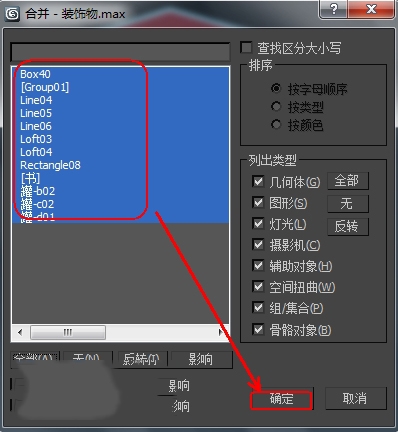Close the merge dialog window

(x=371, y=9)
